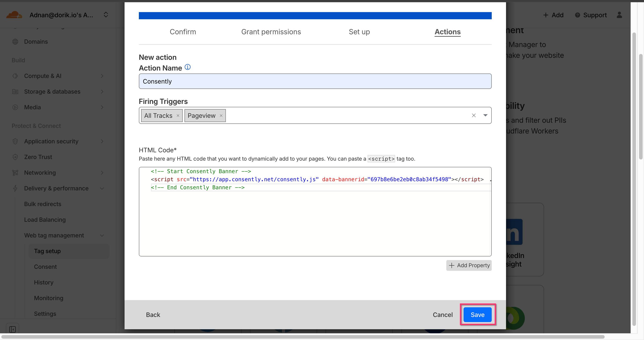This screenshot has width=644, height=340.
Task: Open the user profile icon
Action: coord(619,15)
